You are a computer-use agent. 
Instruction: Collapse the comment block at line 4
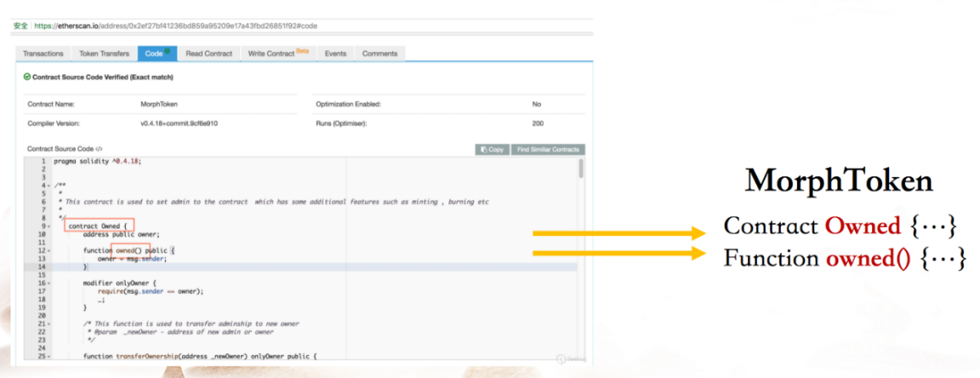pyautogui.click(x=49, y=186)
